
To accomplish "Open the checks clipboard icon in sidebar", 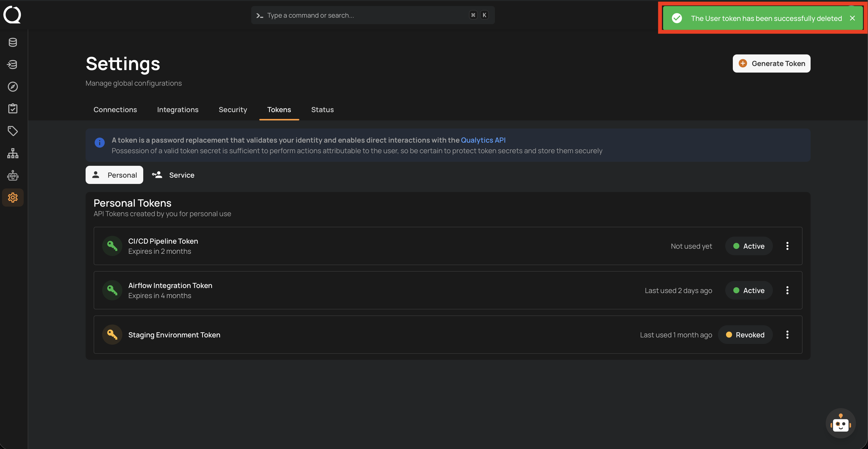I will 13,109.
